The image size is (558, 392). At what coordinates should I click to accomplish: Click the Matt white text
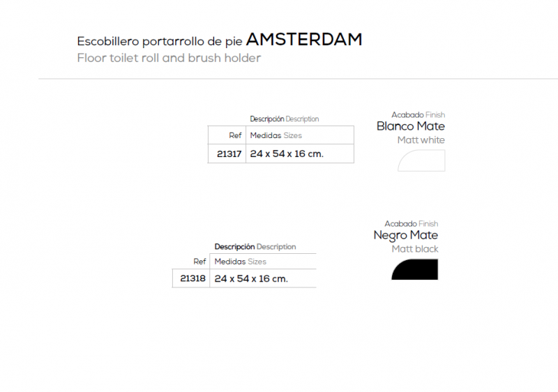[x=421, y=140]
